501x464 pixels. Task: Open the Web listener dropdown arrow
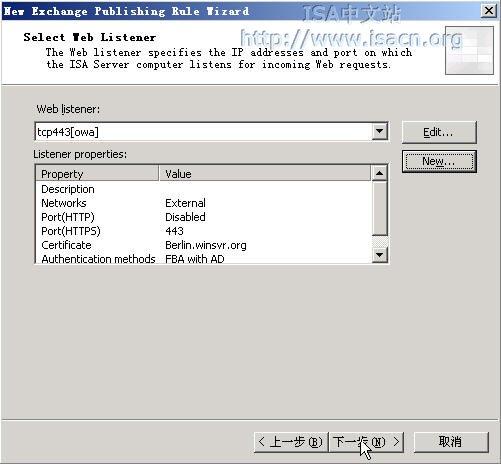tap(379, 132)
